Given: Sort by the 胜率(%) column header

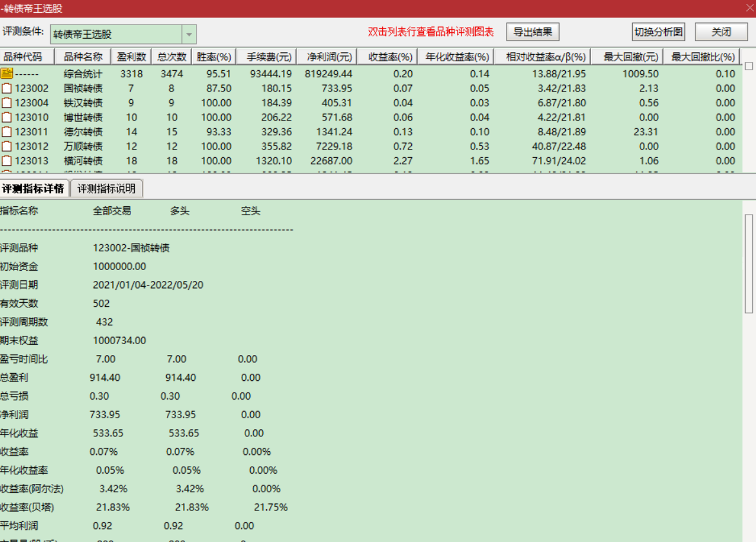Looking at the screenshot, I should point(213,57).
